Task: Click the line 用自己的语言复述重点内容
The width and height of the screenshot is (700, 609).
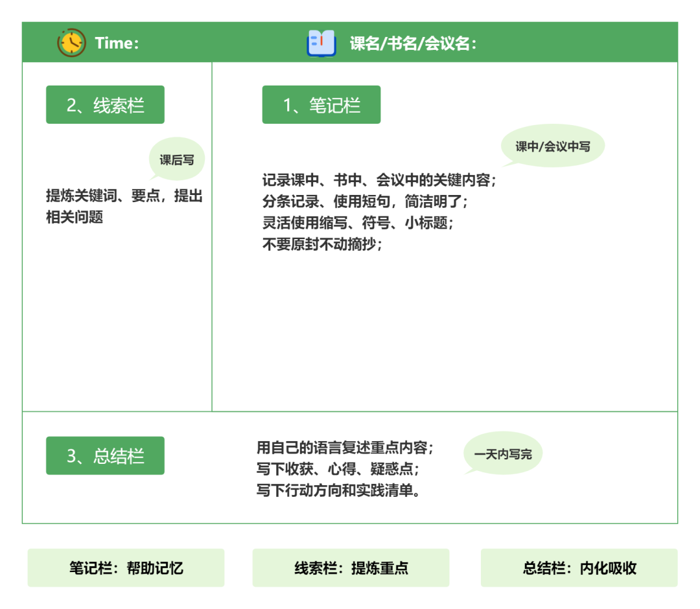Action: click(x=345, y=448)
